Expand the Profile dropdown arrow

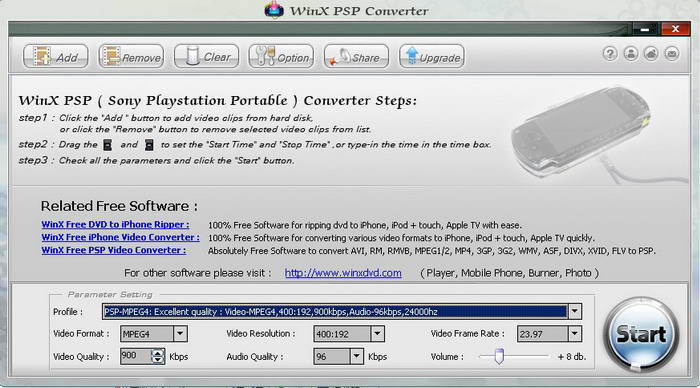pyautogui.click(x=575, y=311)
